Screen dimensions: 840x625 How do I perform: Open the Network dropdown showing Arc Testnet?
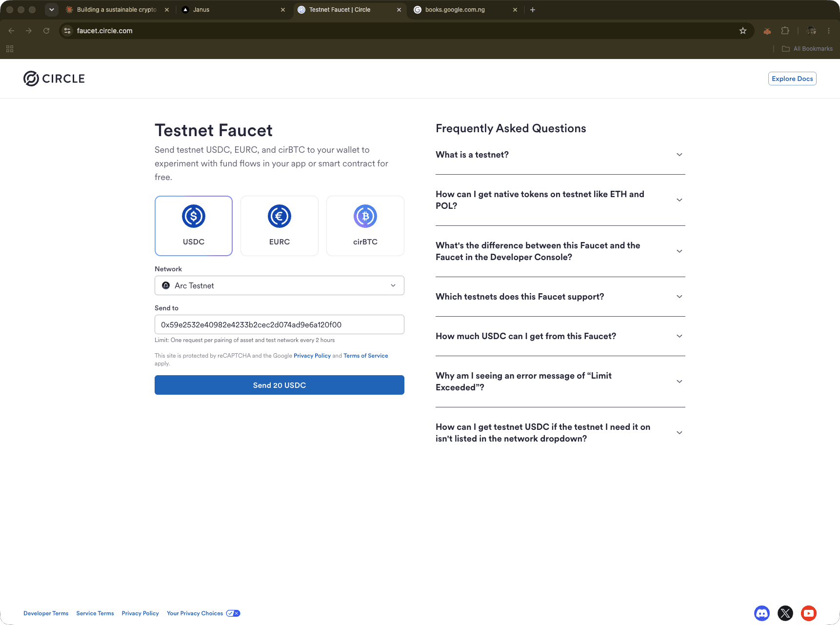tap(280, 285)
